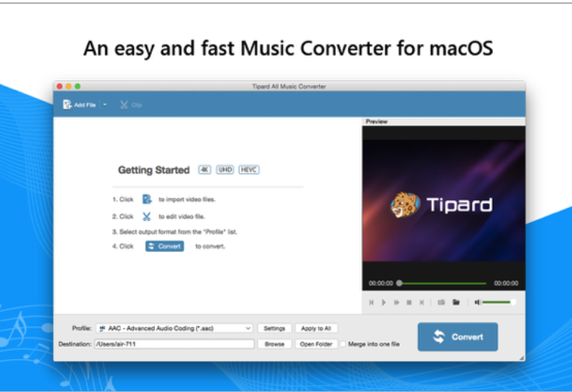This screenshot has height=392, width=572.
Task: Click the HEVC badge
Action: point(249,170)
